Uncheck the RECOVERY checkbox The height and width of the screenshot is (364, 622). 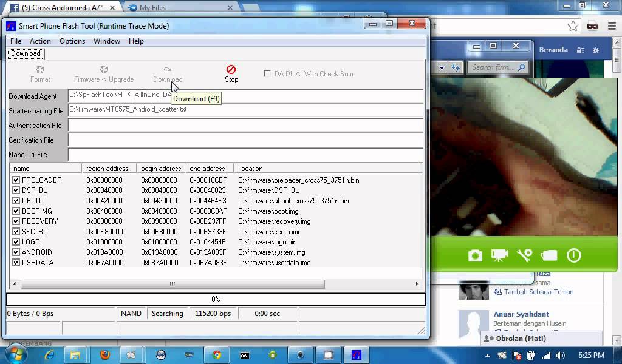(16, 221)
